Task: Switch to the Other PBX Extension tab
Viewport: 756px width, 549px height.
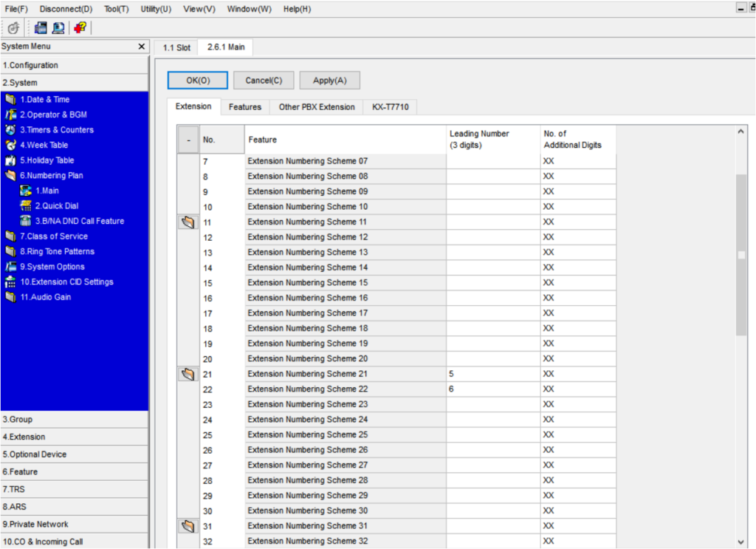Action: pos(316,107)
